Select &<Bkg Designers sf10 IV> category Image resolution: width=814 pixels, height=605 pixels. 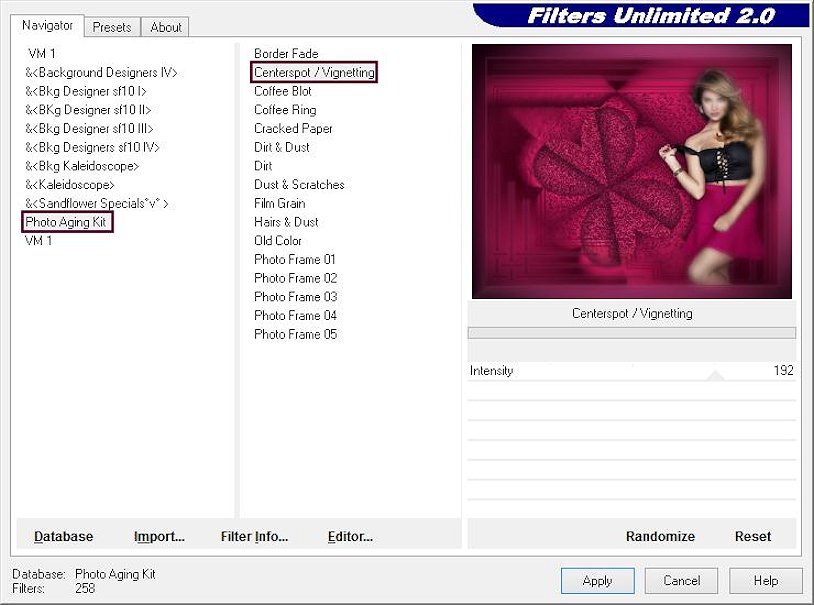coord(92,147)
